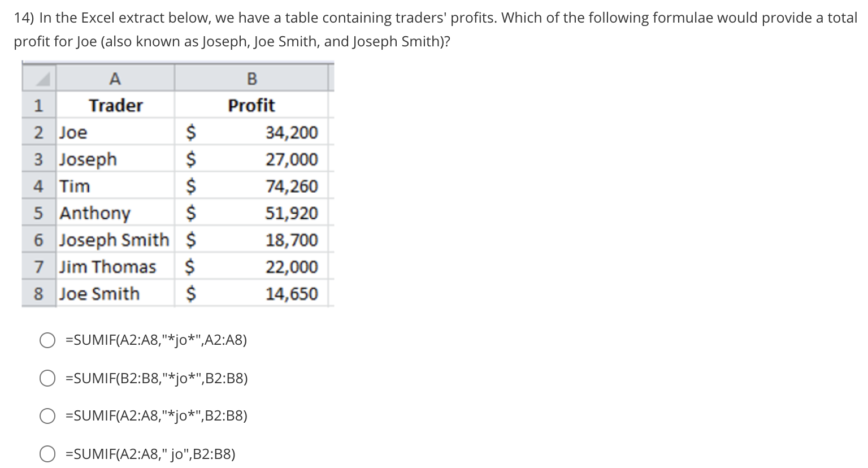868x468 pixels.
Task: Select the radio button for =SUMIF(A2:A8,"*jo*",B2:B8)
Action: [x=47, y=416]
